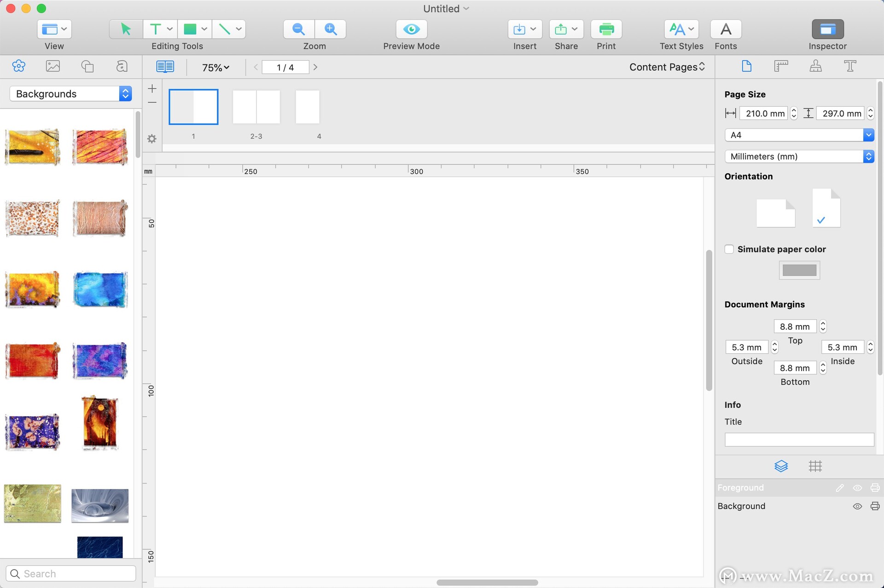Screen dimensions: 884x588
Task: Select the 2-3 page spread thumbnail
Action: click(x=256, y=107)
